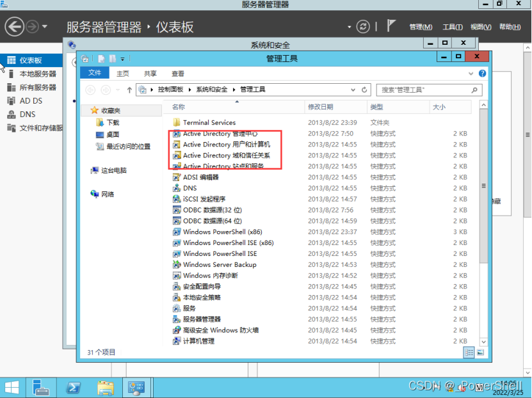
Task: Expand dropdown after 控制面板 in breadcrumb
Action: pos(189,90)
